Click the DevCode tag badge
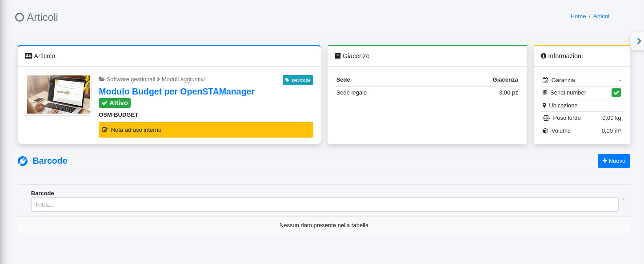The height and width of the screenshot is (264, 644). [x=298, y=80]
